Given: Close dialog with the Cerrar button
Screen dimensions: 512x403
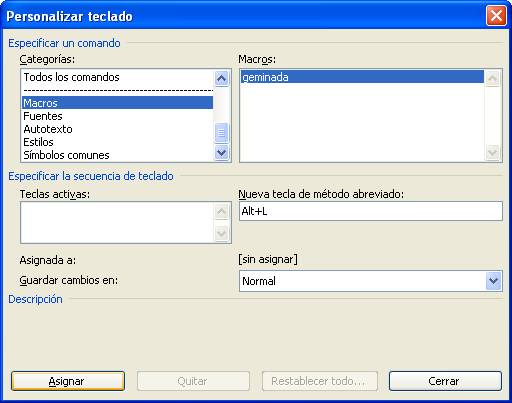Looking at the screenshot, I should (x=445, y=381).
